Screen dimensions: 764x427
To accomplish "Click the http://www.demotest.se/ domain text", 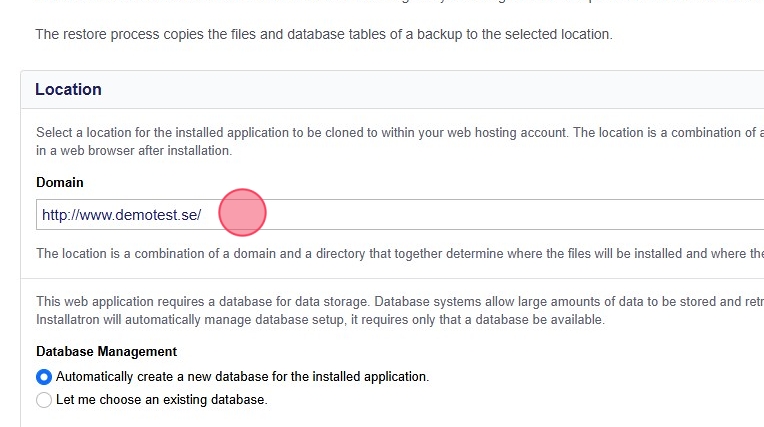I will point(121,215).
